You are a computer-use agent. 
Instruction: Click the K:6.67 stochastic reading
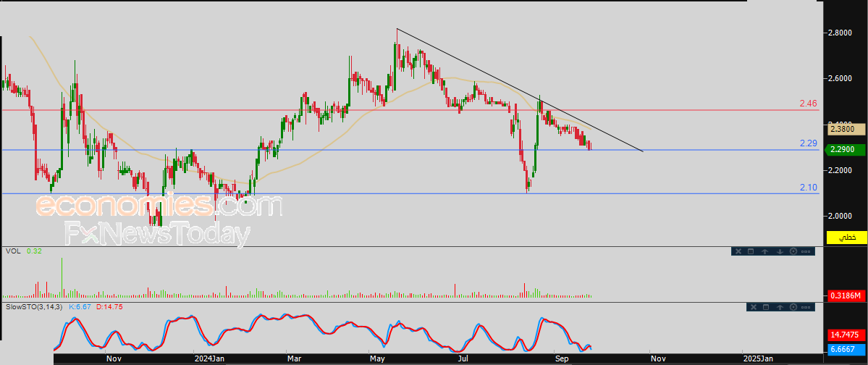[x=80, y=306]
